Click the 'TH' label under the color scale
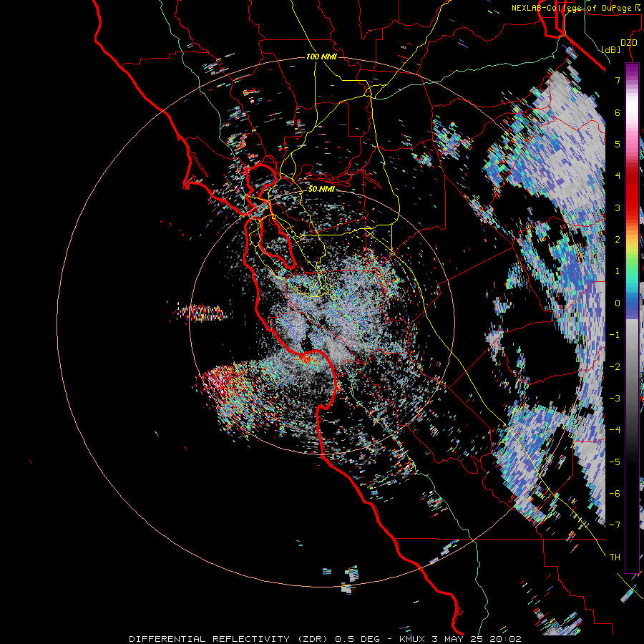Viewport: 644px width, 644px height. [x=615, y=557]
